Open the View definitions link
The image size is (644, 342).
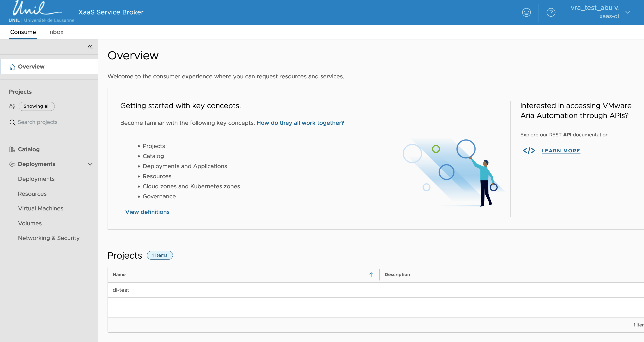pyautogui.click(x=147, y=212)
